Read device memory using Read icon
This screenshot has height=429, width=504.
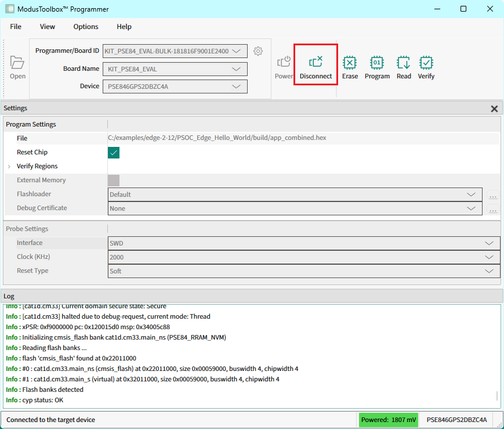[404, 63]
